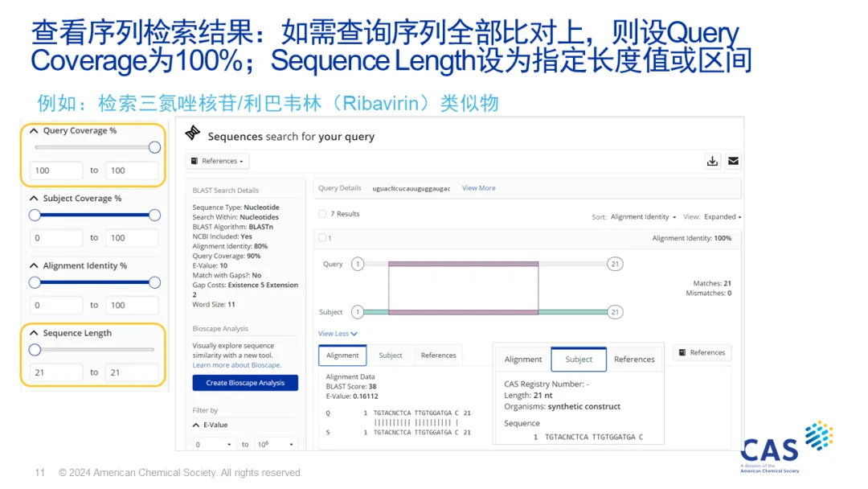The image size is (868, 489).
Task: Click the Query Coverage slider handle
Action: coord(154,147)
